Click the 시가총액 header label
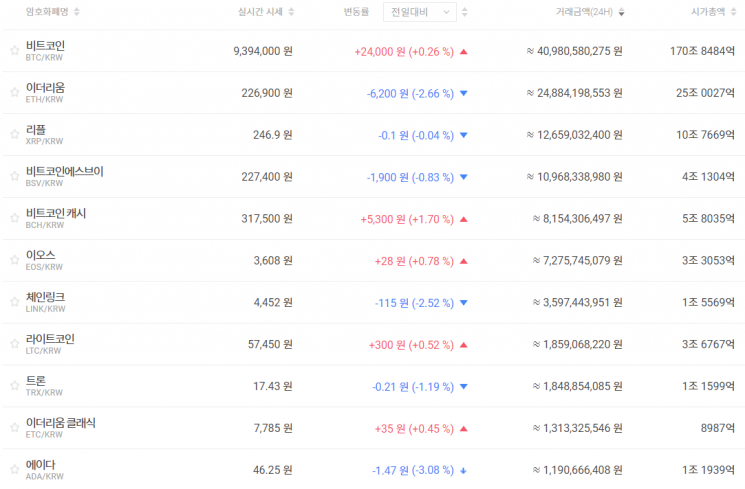Image resolution: width=745 pixels, height=489 pixels. [708, 12]
